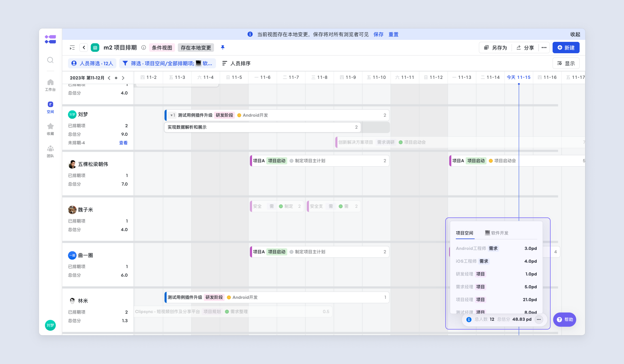Viewport: 624px width, 364px height.
Task: Open the 实现数据解析和展示 task bar
Action: pyautogui.click(x=262, y=127)
